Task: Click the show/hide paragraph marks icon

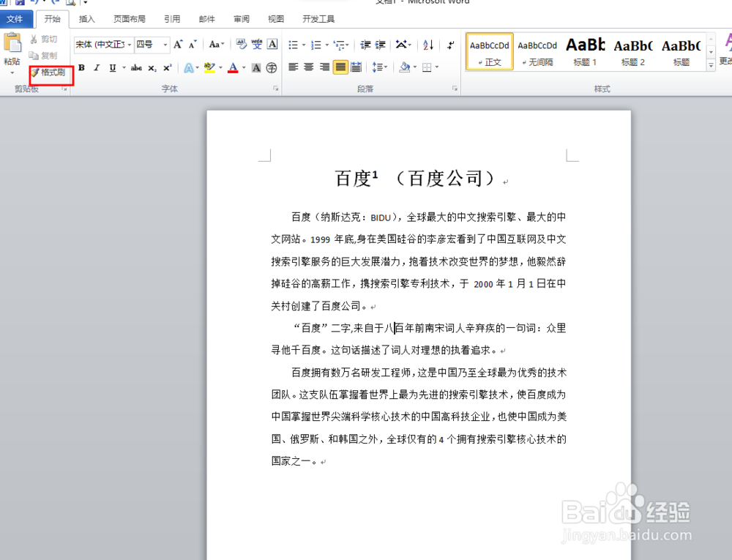Action: click(x=450, y=45)
